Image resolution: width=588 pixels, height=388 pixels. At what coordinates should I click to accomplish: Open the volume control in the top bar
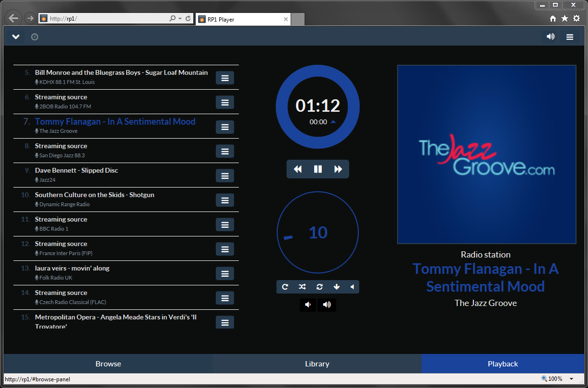(551, 36)
